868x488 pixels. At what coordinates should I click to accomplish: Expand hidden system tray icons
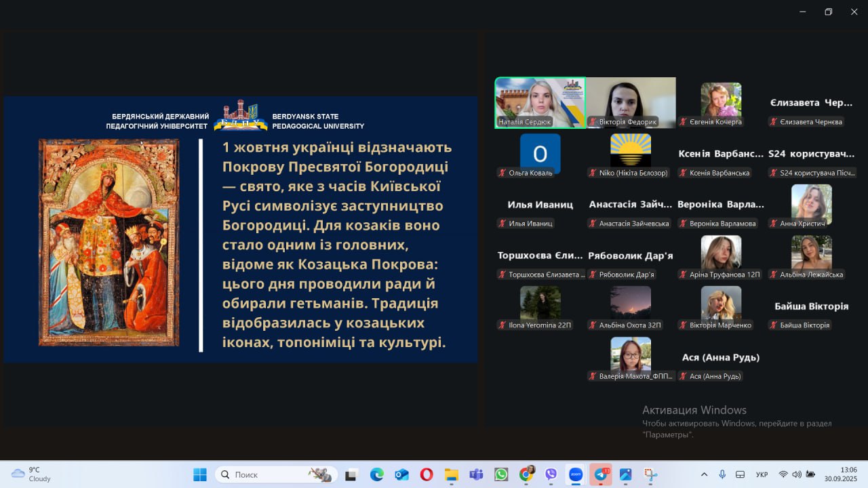[704, 474]
